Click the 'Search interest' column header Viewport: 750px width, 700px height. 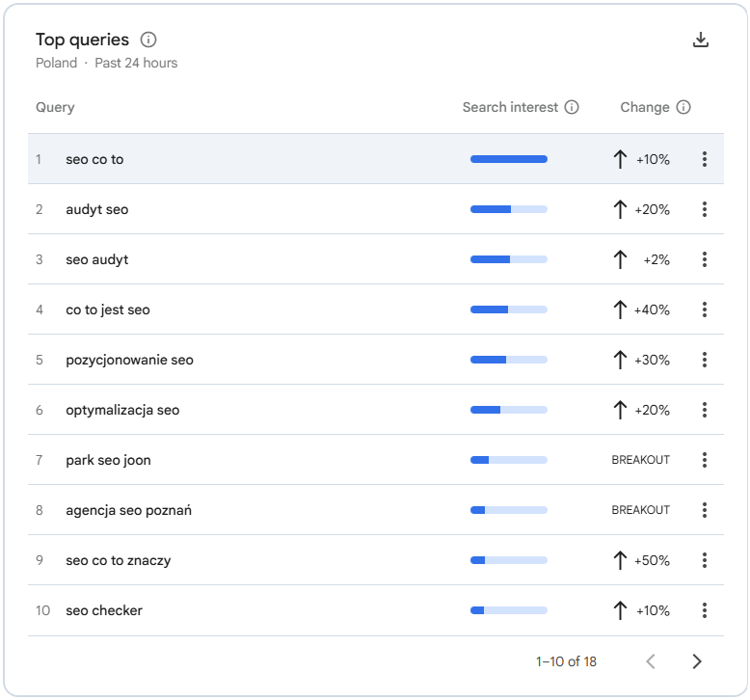click(x=510, y=107)
